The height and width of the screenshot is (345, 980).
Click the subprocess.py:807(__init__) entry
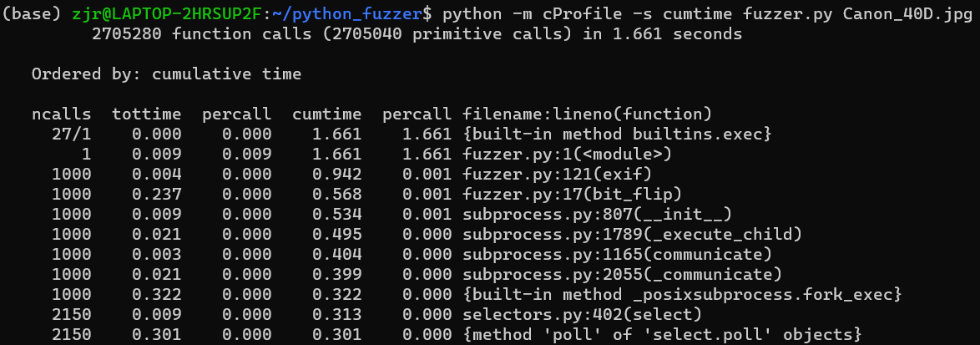597,215
